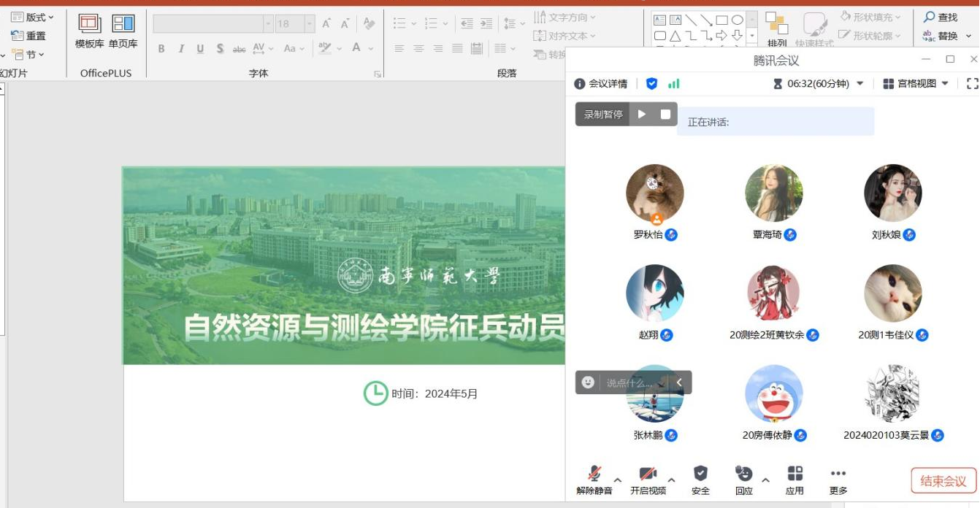980x508 pixels.
Task: Open 会议详情 meeting details
Action: coord(601,84)
